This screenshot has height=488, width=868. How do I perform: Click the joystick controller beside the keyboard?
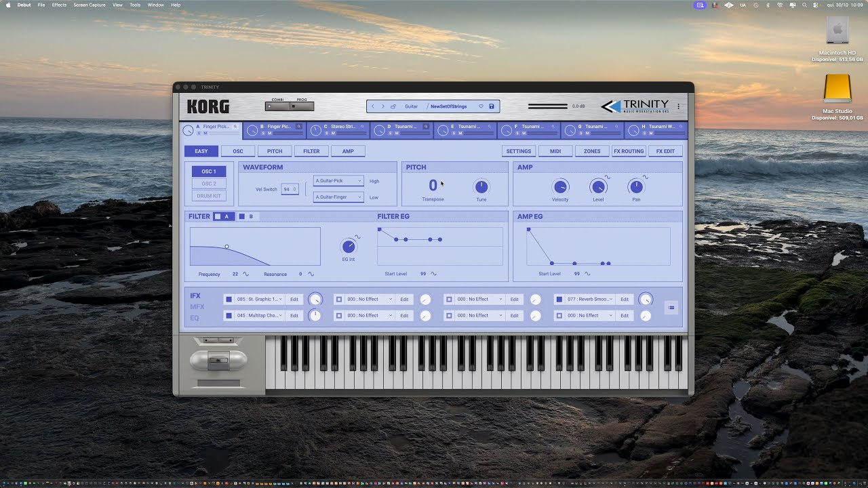[218, 361]
